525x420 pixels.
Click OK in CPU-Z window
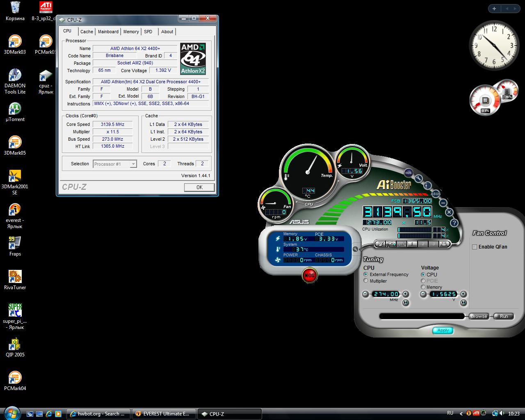[x=199, y=187]
